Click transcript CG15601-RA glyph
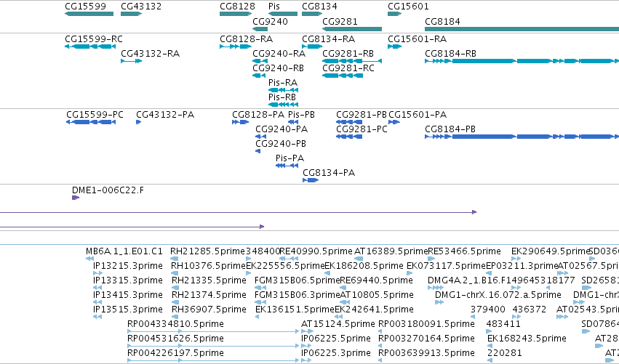Screen dimensions: 619x364 coord(395,46)
